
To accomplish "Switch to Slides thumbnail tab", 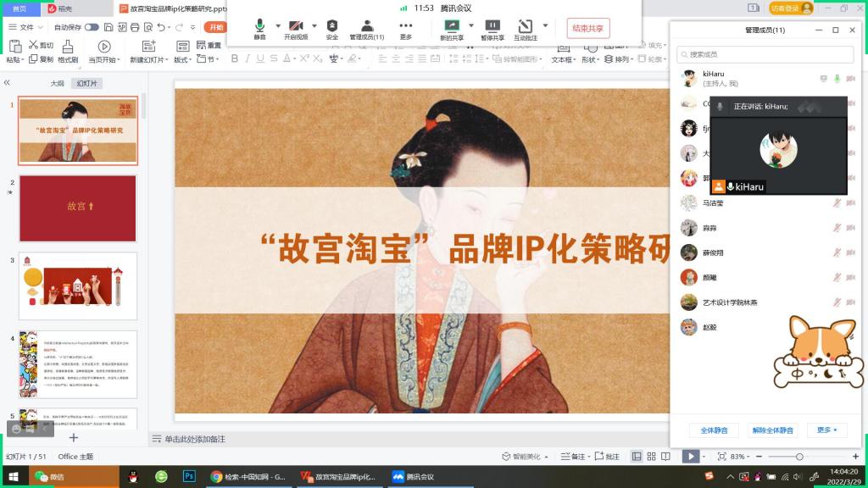I will 87,84.
